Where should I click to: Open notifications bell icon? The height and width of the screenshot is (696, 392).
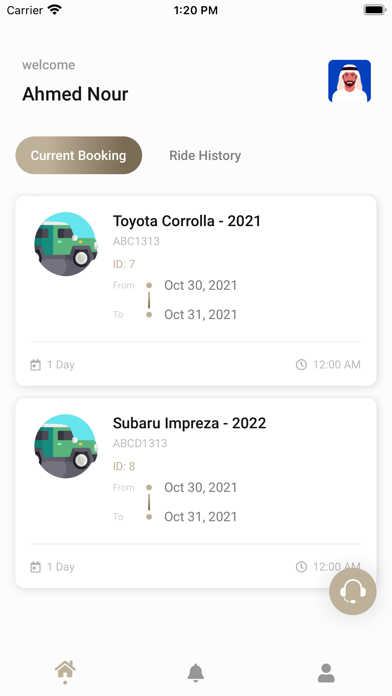pyautogui.click(x=195, y=673)
